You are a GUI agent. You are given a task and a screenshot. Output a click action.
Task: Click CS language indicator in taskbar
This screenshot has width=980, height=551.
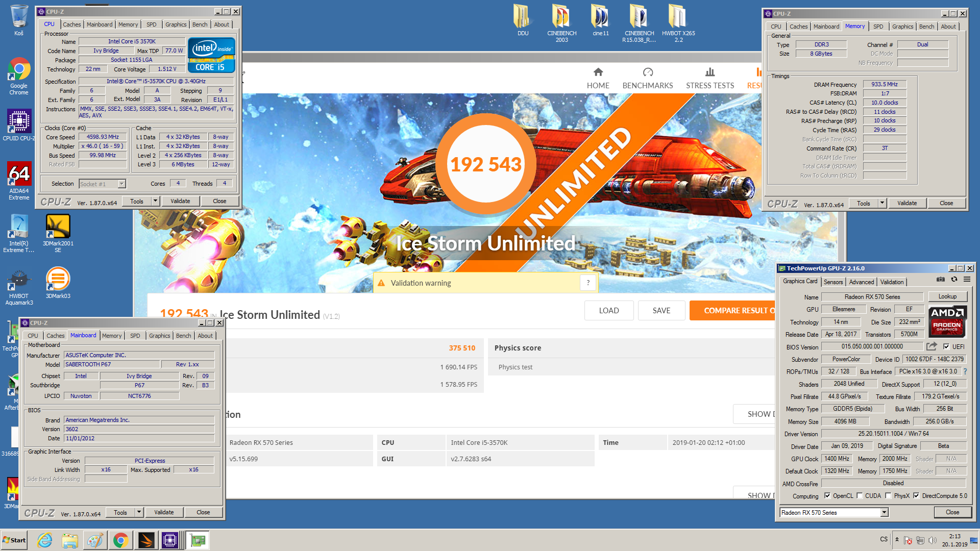884,539
